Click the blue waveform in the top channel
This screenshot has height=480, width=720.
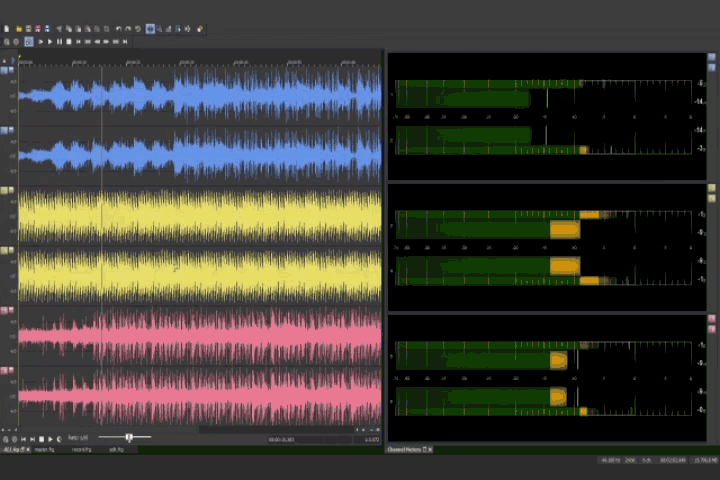tap(200, 96)
